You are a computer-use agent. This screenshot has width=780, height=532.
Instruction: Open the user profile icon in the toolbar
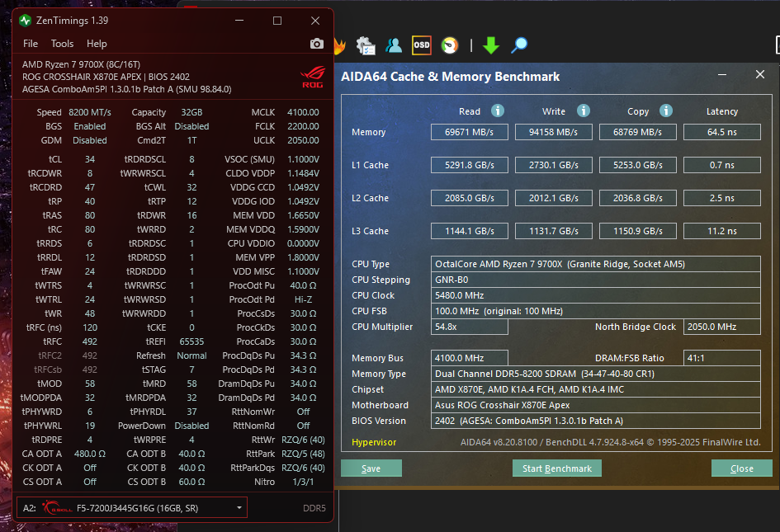(394, 45)
